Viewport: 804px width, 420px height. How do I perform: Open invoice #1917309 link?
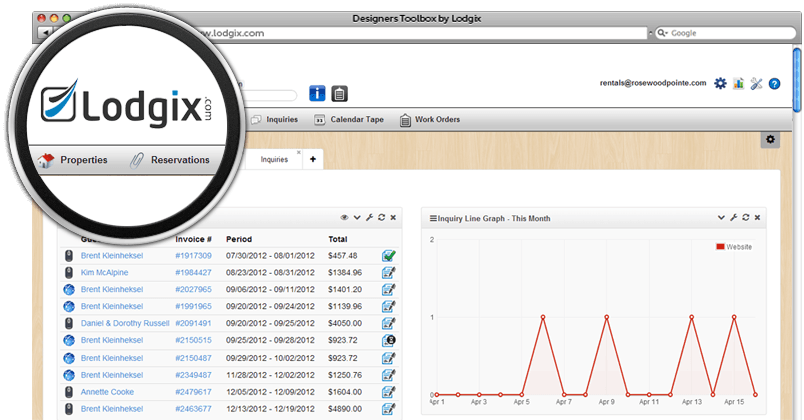pos(193,256)
